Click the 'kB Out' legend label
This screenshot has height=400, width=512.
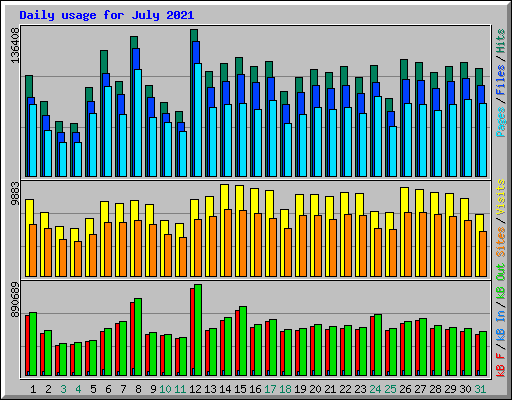501,281
